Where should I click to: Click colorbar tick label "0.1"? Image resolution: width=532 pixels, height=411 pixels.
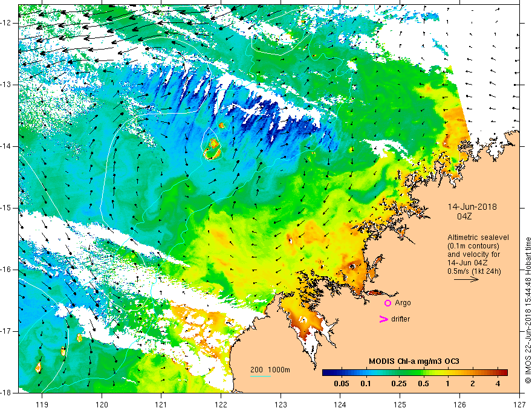click(365, 384)
